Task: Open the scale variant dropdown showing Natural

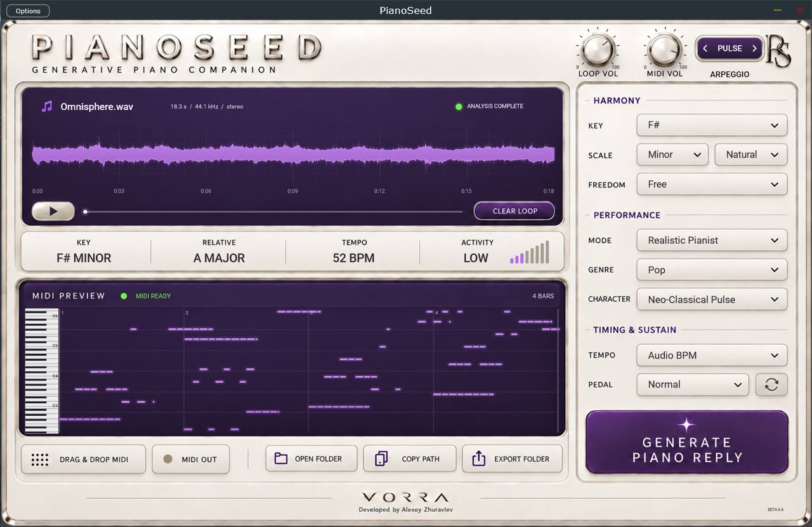Action: point(751,154)
